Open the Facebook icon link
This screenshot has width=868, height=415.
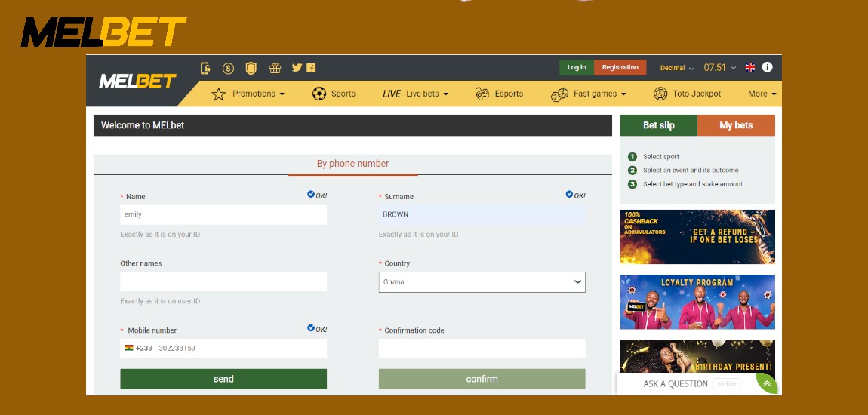pos(311,67)
